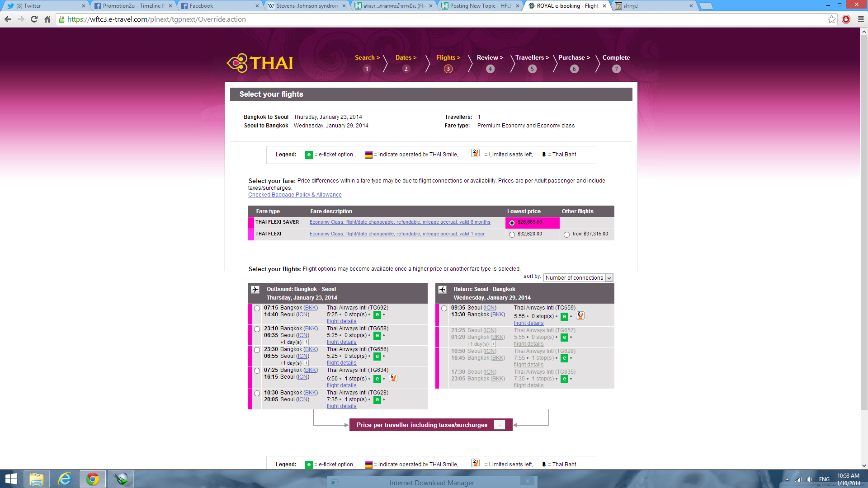
Task: Select outbound flight TG692 departing 07:15
Action: pyautogui.click(x=257, y=309)
